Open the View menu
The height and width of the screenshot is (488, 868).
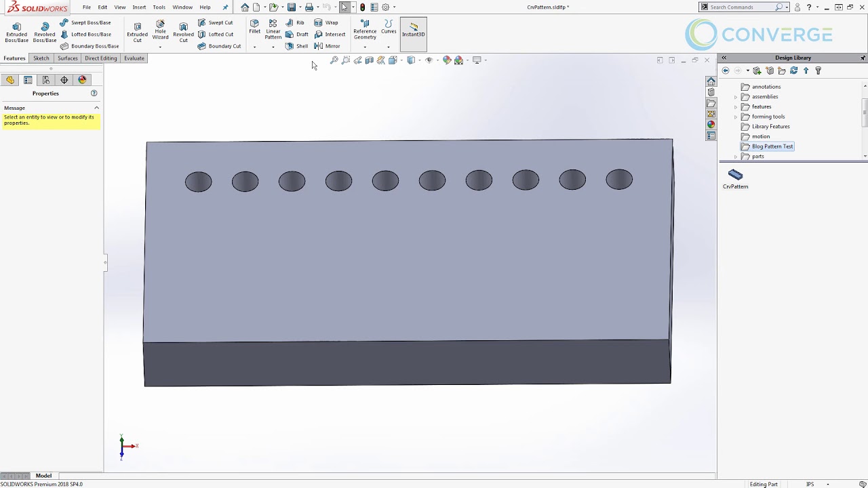[120, 7]
